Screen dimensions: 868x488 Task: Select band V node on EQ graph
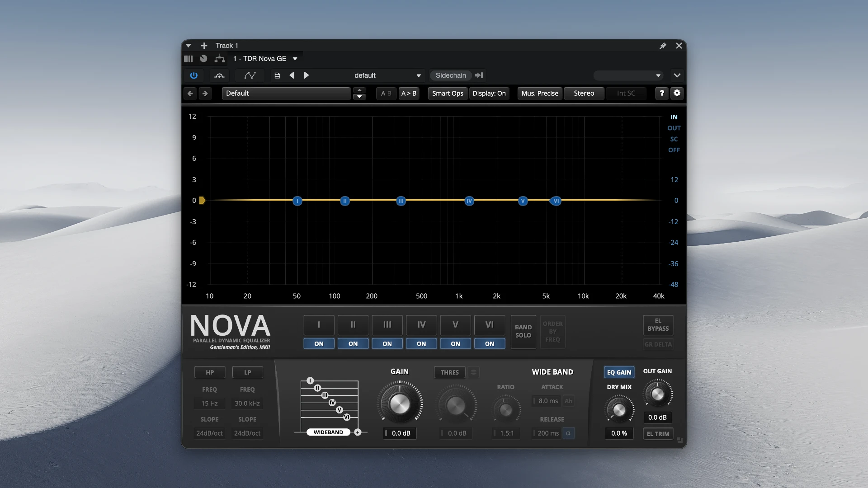click(x=523, y=201)
